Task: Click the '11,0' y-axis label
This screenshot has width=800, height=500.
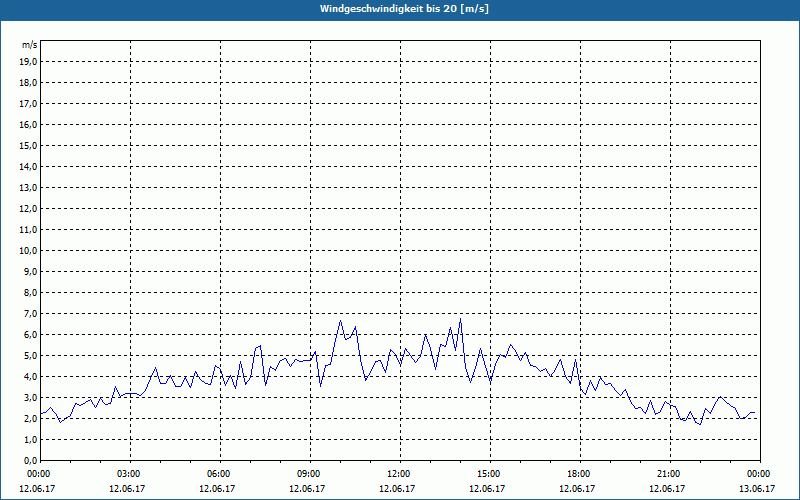Action: click(x=28, y=230)
